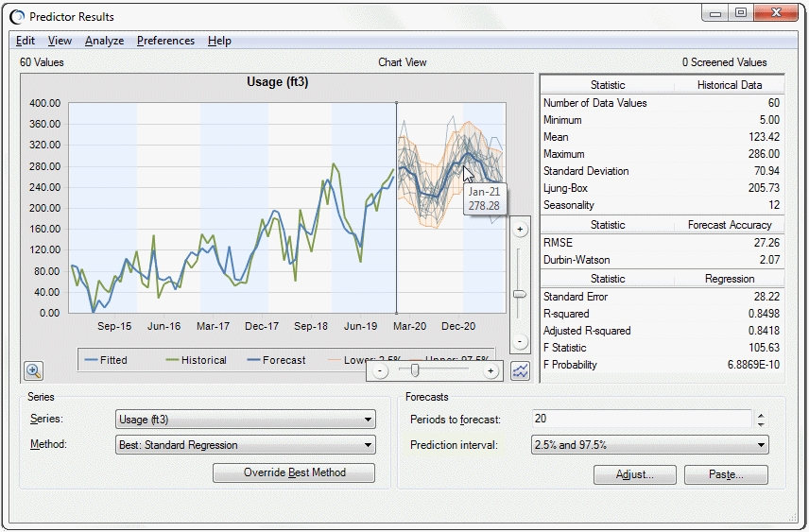Click the F Probability value 6.8869E-10
809x532 pixels.
click(753, 365)
